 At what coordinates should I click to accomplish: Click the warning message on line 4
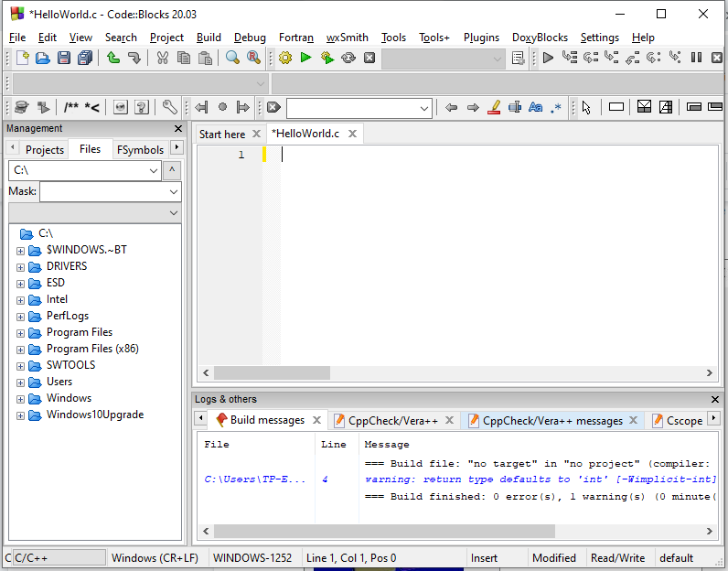point(541,479)
